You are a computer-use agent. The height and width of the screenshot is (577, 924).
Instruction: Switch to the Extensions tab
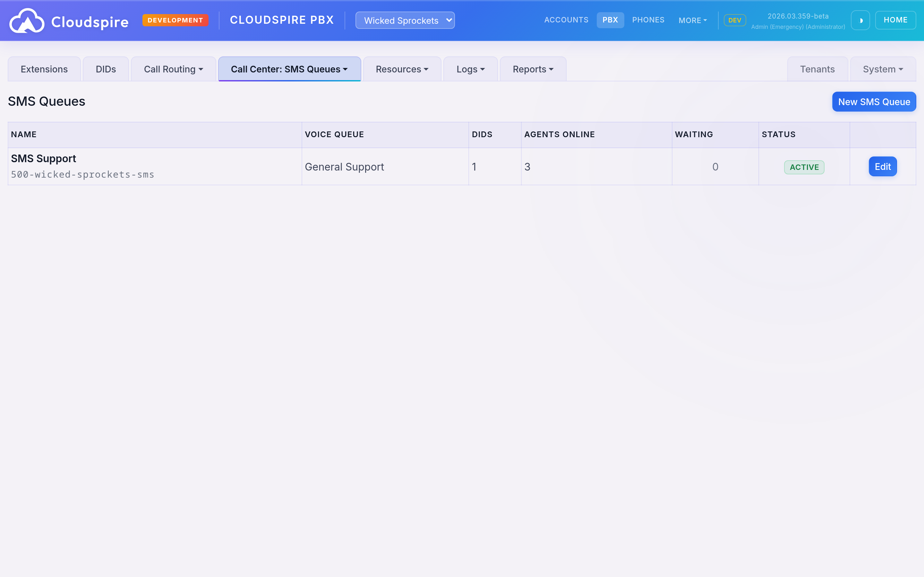[44, 69]
